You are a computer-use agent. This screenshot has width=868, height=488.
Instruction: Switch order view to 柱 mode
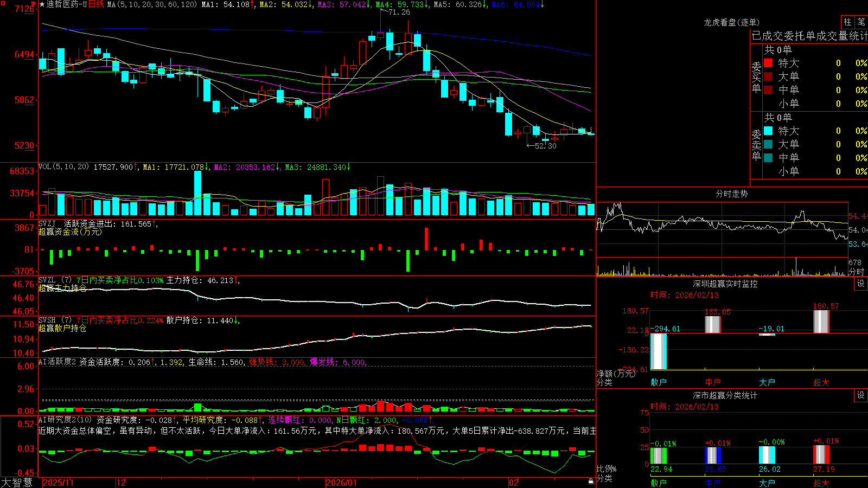(x=847, y=22)
